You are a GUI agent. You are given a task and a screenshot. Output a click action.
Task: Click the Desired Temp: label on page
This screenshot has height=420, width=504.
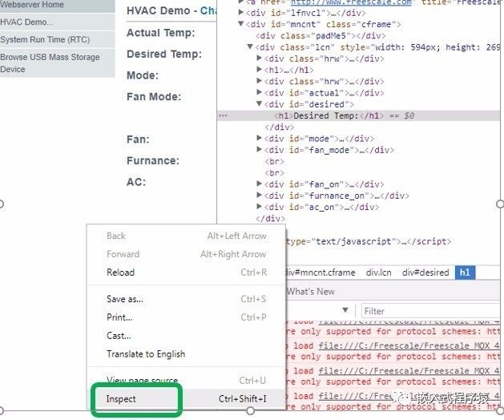coord(164,54)
